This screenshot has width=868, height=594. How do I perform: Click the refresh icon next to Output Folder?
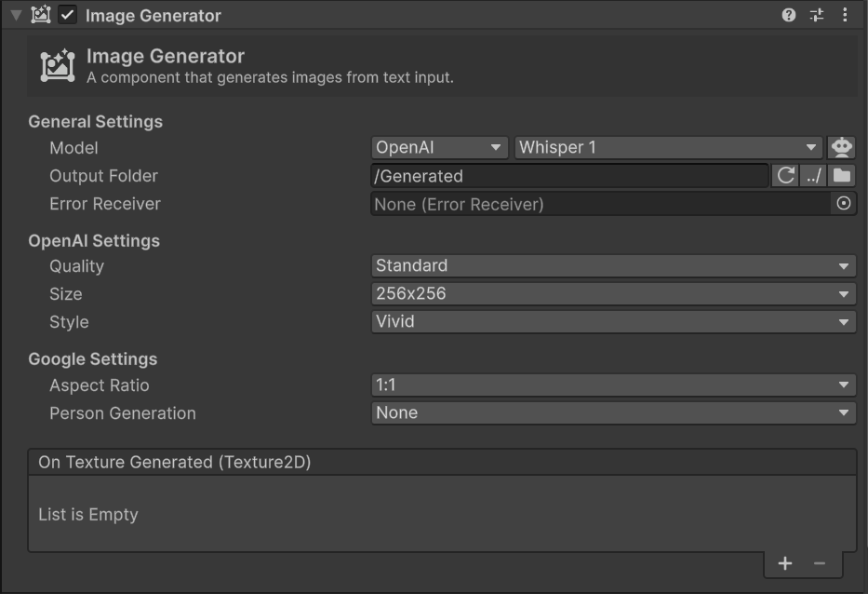pos(786,176)
